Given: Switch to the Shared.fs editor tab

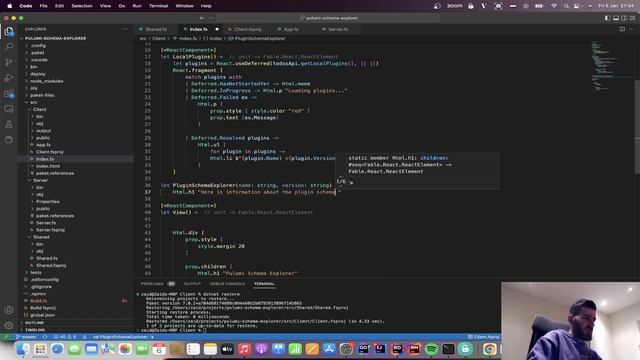Looking at the screenshot, I should point(156,29).
